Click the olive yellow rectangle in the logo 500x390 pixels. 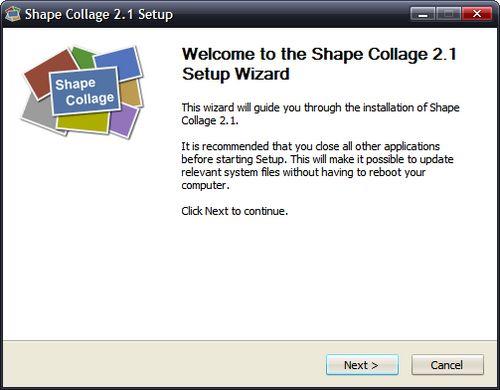pos(83,123)
